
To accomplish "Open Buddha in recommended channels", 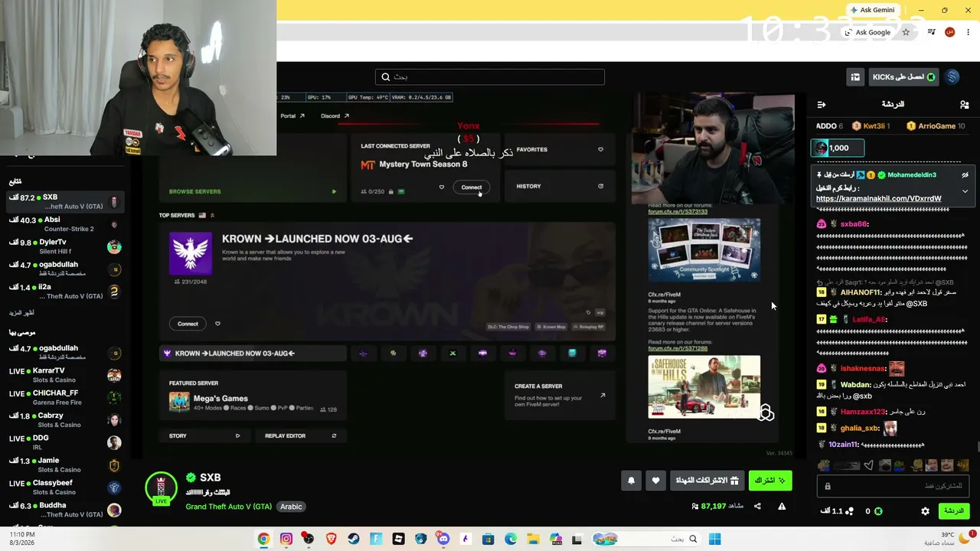I will click(65, 510).
